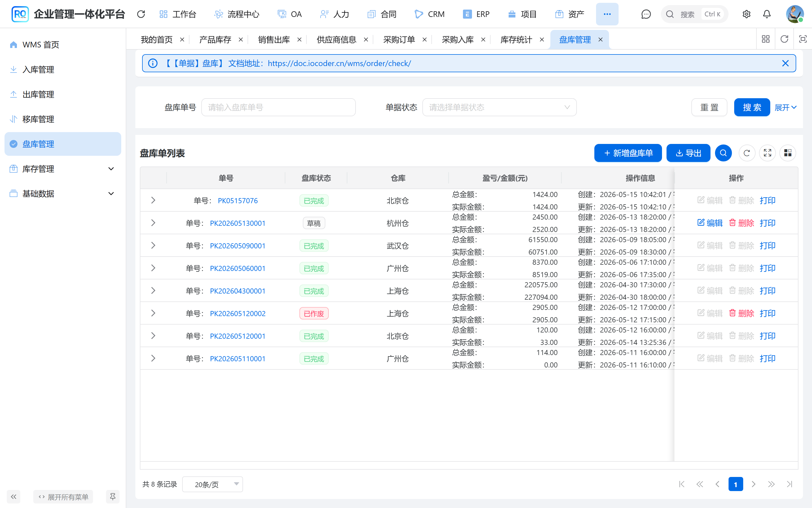The width and height of the screenshot is (812, 508).
Task: Click the 导出 button
Action: [x=688, y=153]
